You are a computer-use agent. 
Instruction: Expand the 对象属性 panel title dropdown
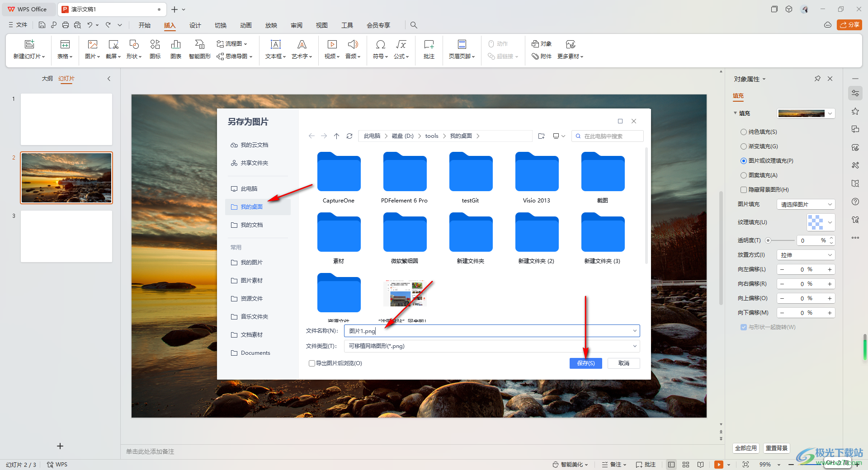pyautogui.click(x=764, y=79)
